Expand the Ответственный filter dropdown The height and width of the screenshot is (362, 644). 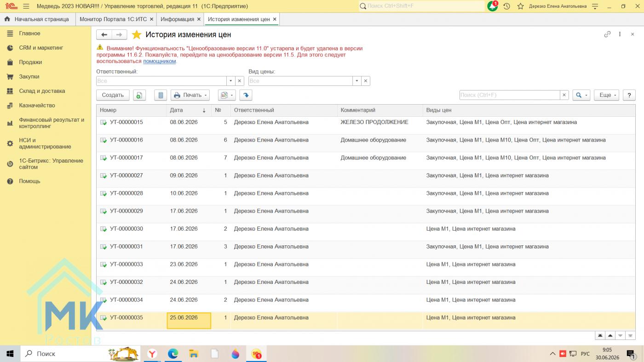click(x=230, y=81)
